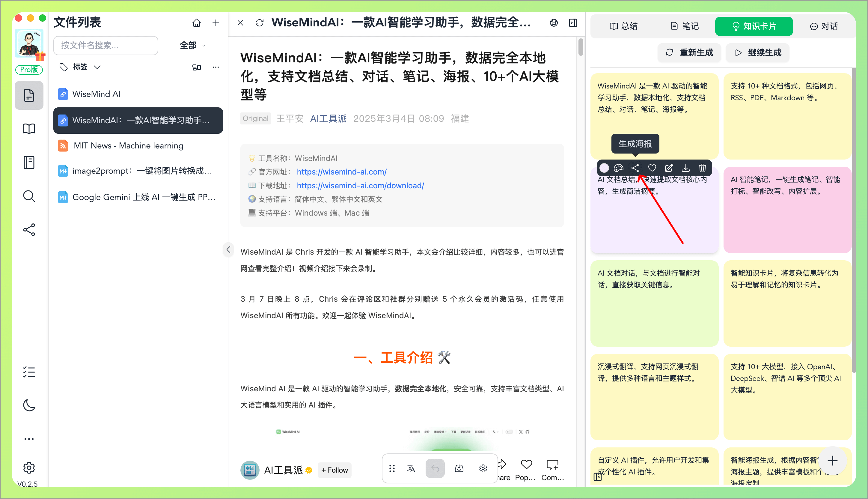Open the link https://wisemind-ai.com/

click(x=341, y=172)
